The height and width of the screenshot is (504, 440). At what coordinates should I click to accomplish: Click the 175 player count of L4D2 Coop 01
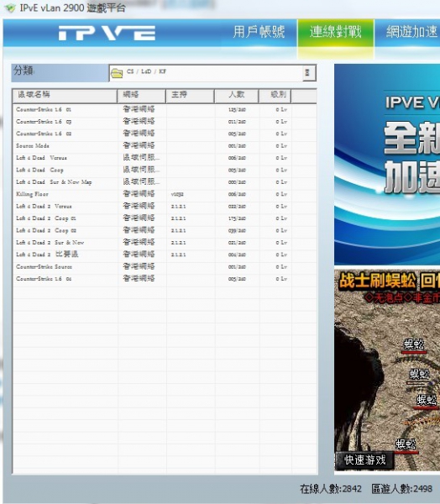(237, 218)
